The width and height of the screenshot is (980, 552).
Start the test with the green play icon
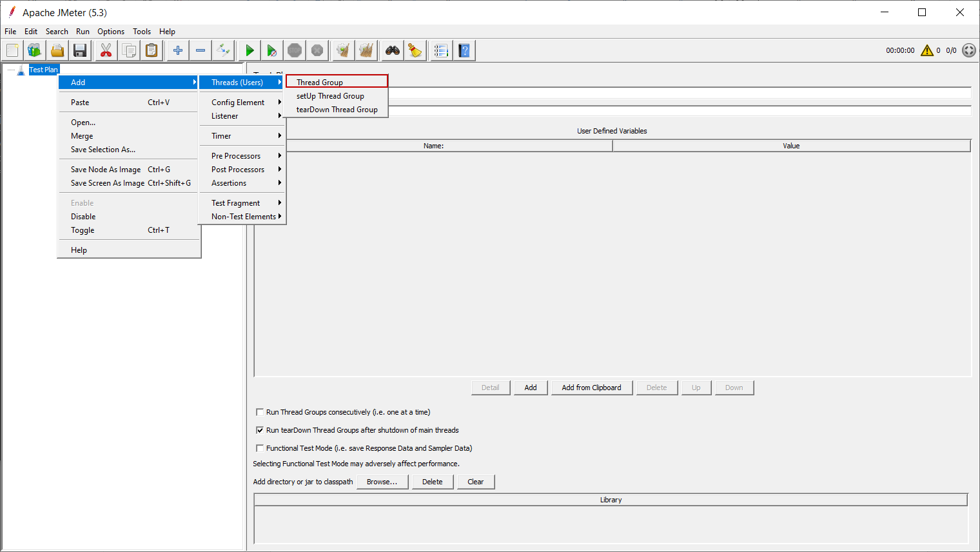pos(250,50)
